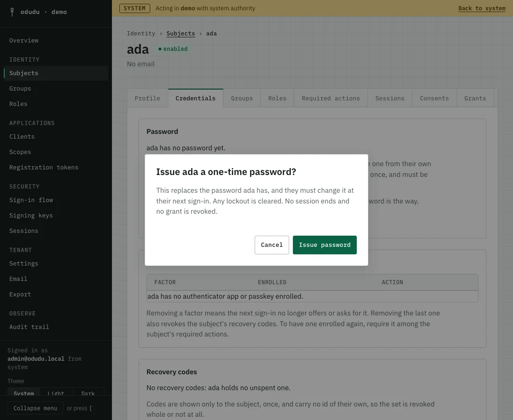Select the Credentials tab
This screenshot has height=420, width=513.
click(196, 98)
